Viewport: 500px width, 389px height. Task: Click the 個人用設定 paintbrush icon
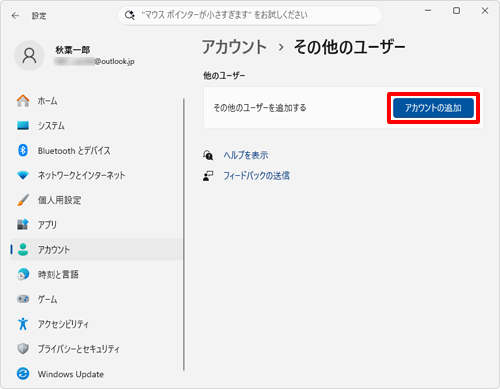point(23,200)
